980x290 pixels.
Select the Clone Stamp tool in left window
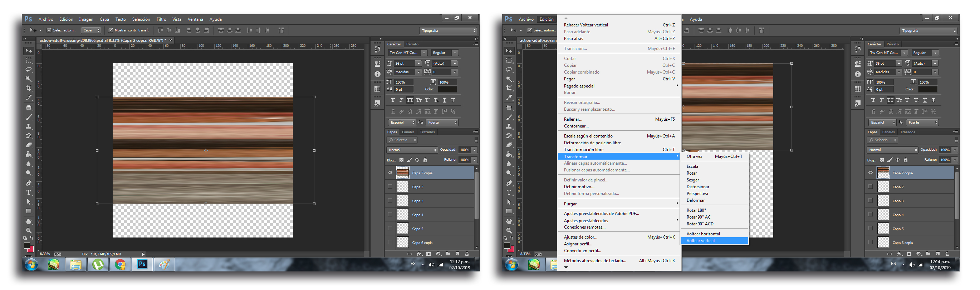click(29, 126)
